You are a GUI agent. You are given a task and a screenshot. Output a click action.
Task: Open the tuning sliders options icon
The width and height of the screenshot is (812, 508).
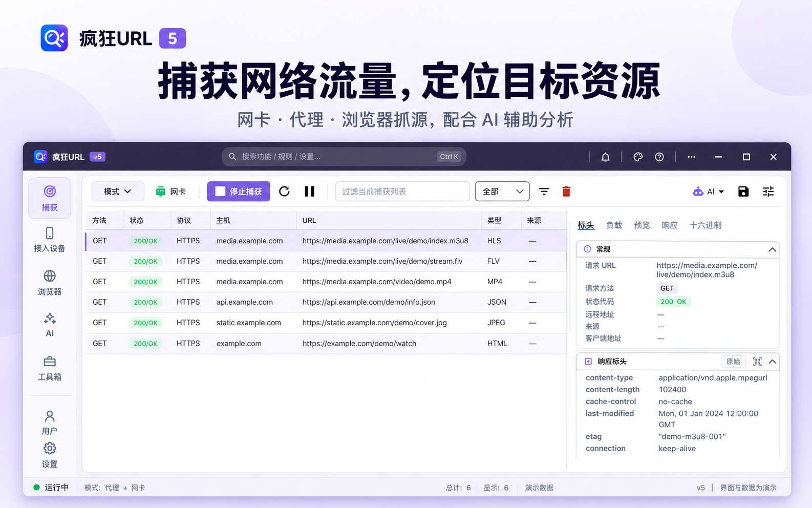click(x=768, y=192)
